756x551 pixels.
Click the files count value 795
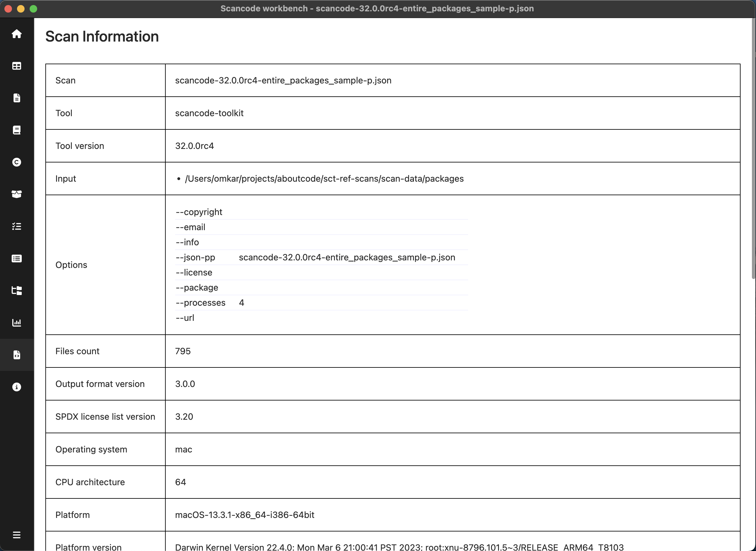[183, 351]
